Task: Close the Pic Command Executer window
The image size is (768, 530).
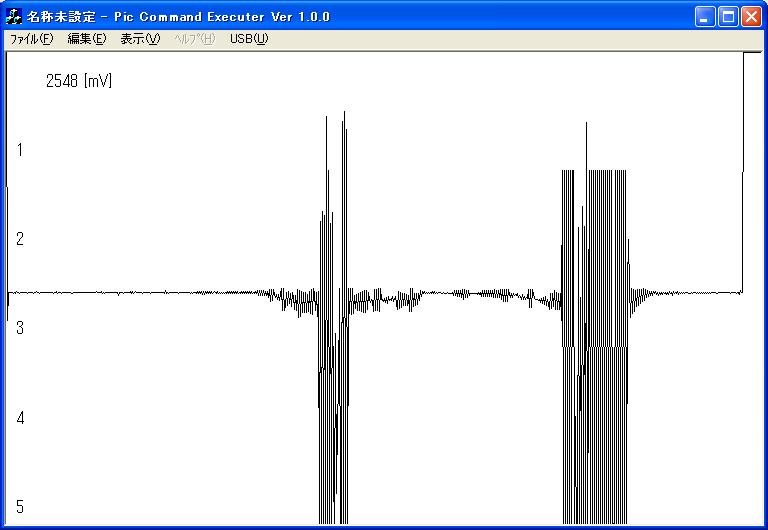Action: (751, 17)
